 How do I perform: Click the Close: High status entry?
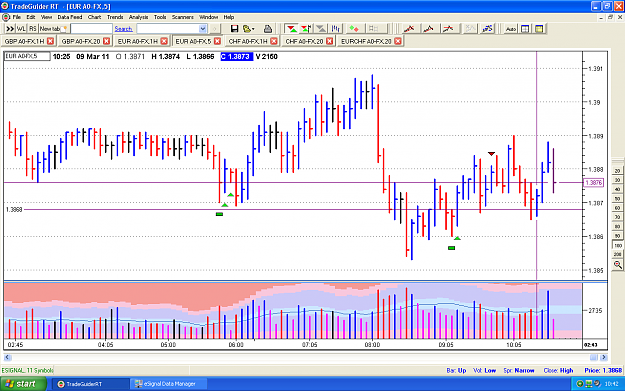[x=558, y=370]
